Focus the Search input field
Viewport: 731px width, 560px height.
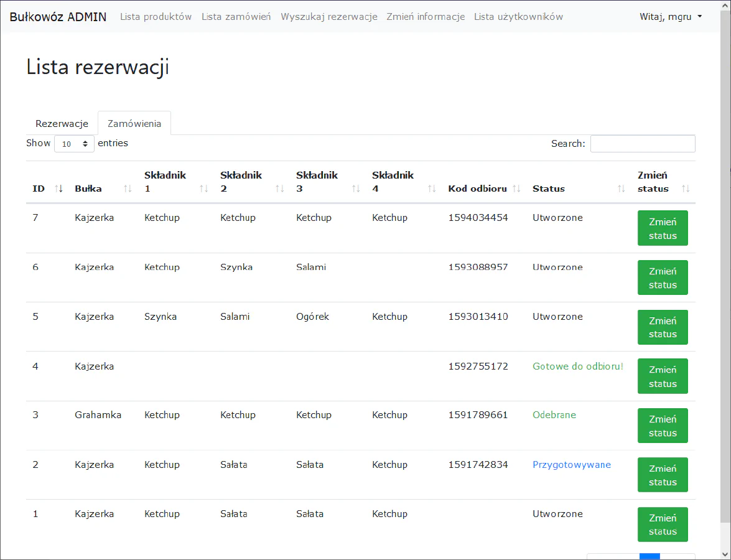[x=642, y=144]
